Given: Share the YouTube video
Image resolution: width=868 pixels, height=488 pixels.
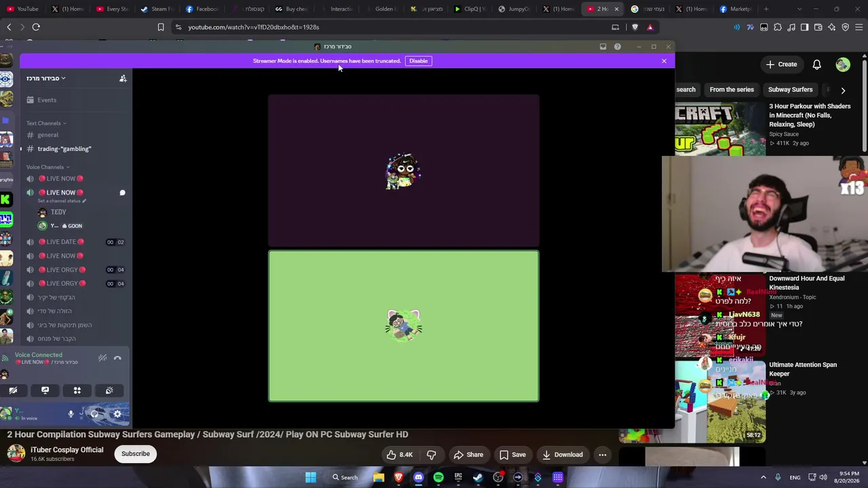Looking at the screenshot, I should click(468, 455).
